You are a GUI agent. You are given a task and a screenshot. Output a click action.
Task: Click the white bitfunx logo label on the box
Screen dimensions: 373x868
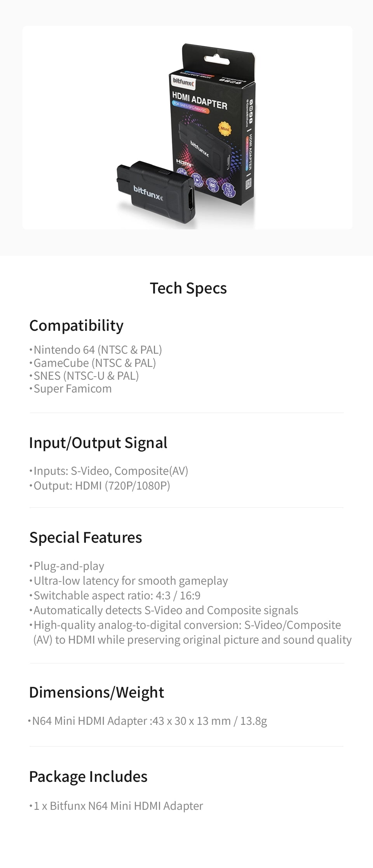click(183, 83)
